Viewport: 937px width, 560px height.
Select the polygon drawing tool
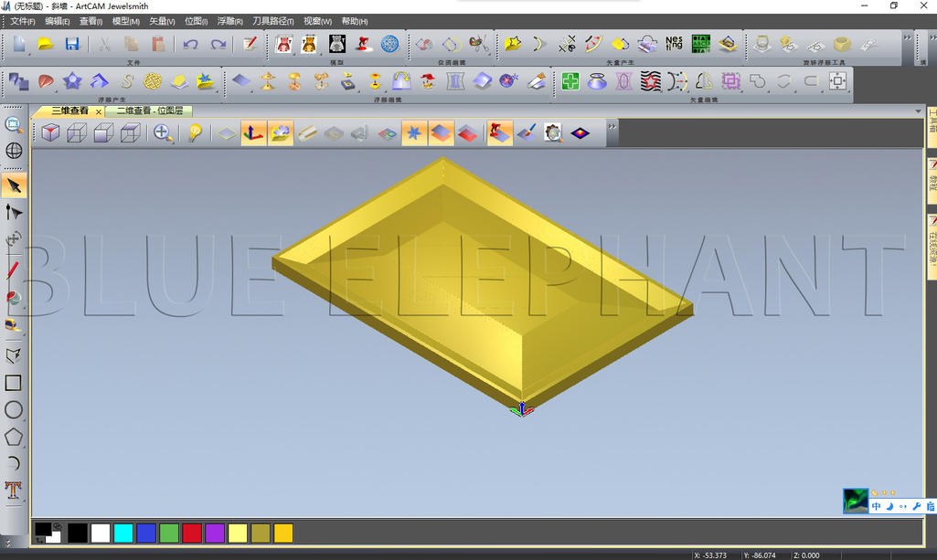pyautogui.click(x=13, y=437)
